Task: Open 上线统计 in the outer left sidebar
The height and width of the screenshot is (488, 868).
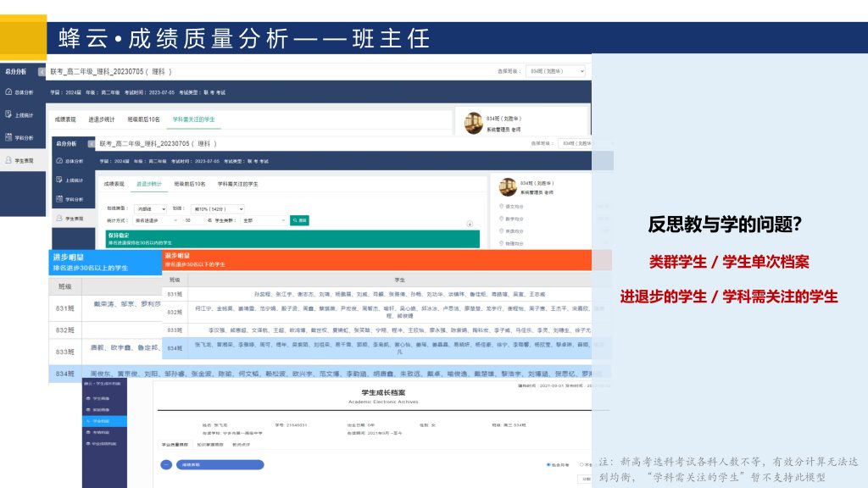Action: 23,115
